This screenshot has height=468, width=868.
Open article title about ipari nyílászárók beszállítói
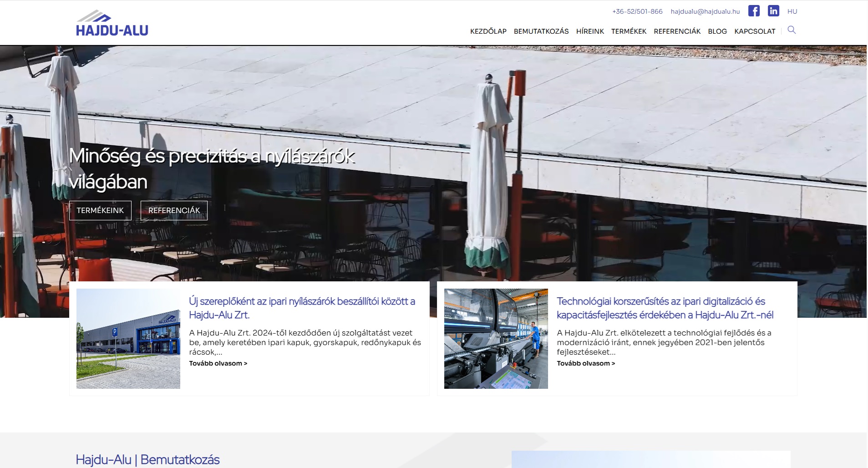pos(302,308)
